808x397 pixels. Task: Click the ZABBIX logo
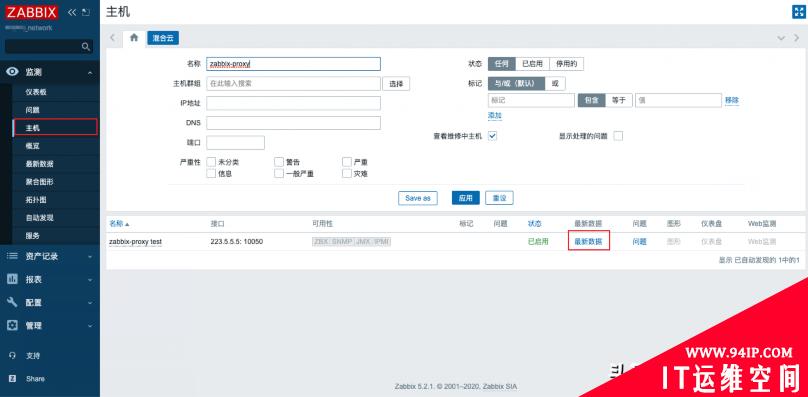(32, 12)
